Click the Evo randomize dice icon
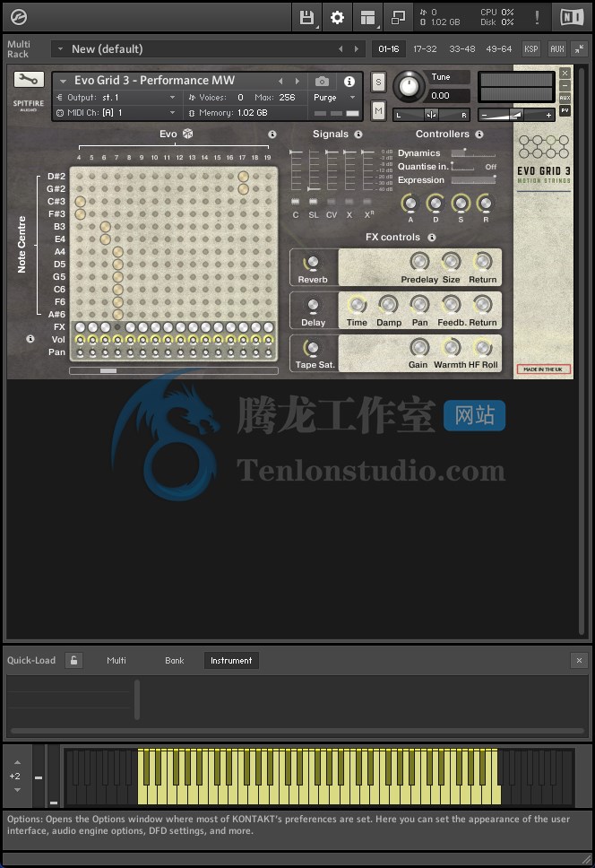 [x=188, y=134]
